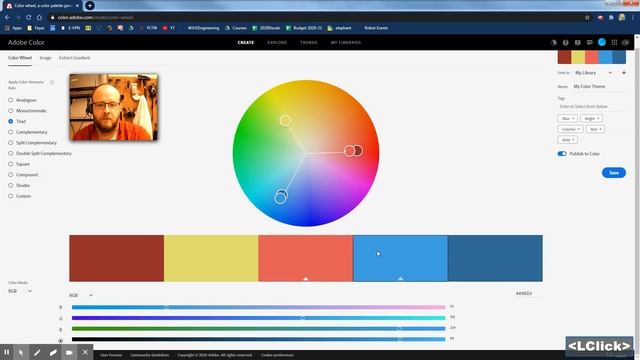
Task: Select the coral base color swatch
Action: click(x=306, y=258)
